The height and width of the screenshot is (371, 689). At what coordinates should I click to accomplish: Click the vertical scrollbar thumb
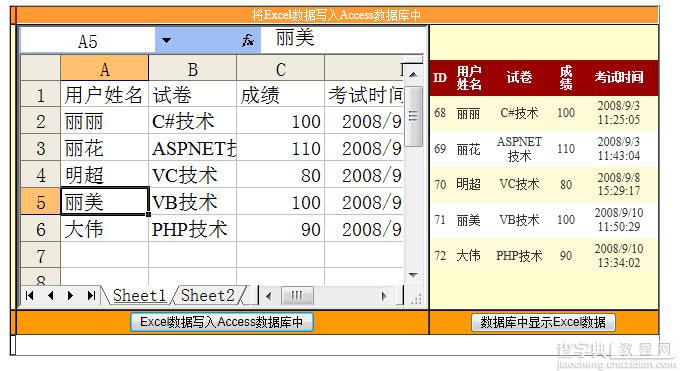coord(413,116)
